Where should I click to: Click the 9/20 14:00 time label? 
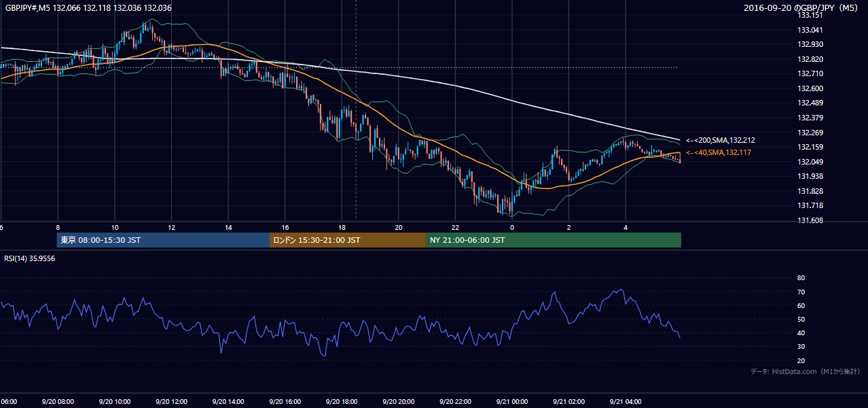click(228, 402)
